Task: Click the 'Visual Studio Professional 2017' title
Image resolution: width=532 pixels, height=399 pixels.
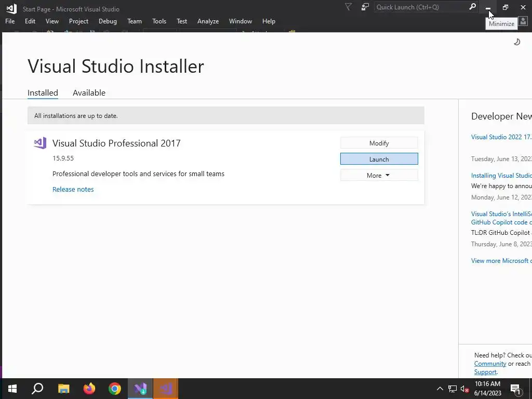Action: pyautogui.click(x=116, y=143)
